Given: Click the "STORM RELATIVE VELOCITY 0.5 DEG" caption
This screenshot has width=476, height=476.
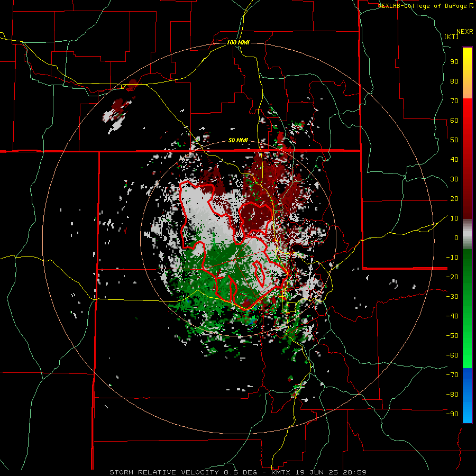Looking at the screenshot, I should pyautogui.click(x=183, y=472).
